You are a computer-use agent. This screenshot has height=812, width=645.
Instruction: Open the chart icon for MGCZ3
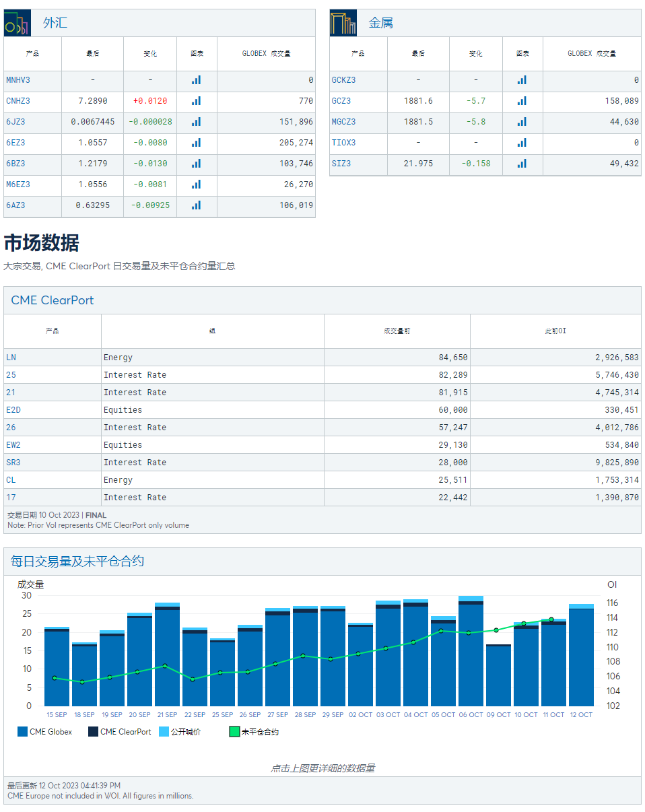[x=522, y=122]
